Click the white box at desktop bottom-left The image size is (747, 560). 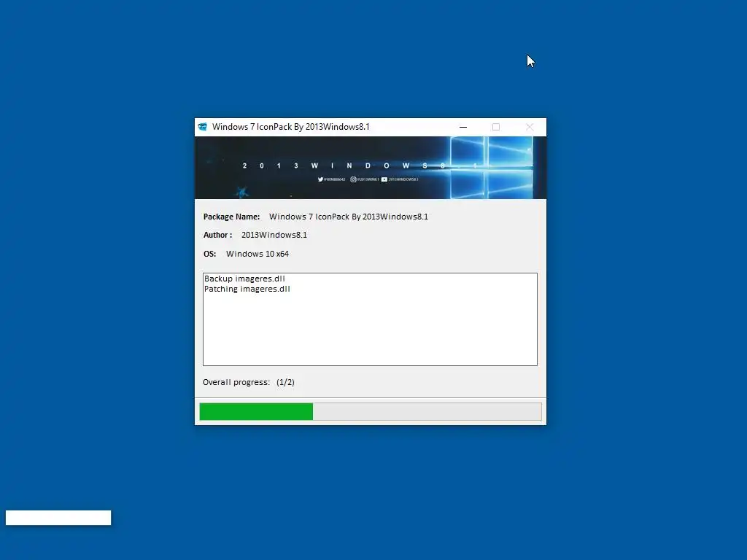pyautogui.click(x=58, y=518)
